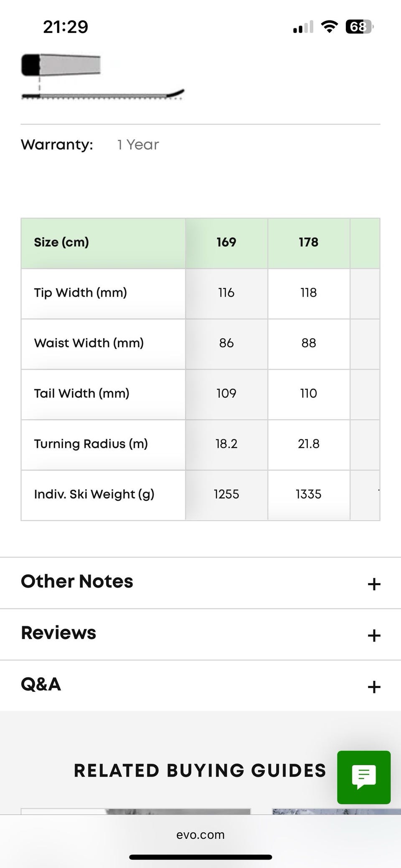Screen dimensions: 401x868
Task: Tap the ski rocker profile diagram
Action: (x=102, y=78)
